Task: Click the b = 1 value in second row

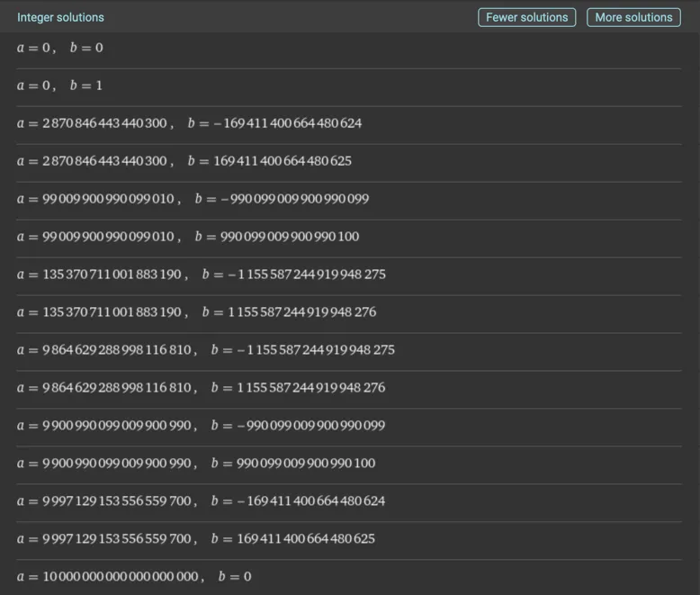Action: [x=86, y=86]
